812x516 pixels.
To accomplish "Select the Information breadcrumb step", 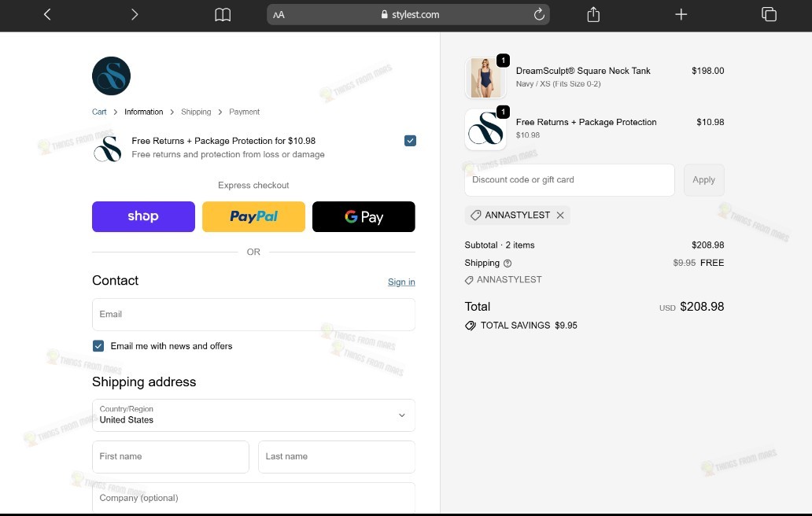I will (143, 112).
